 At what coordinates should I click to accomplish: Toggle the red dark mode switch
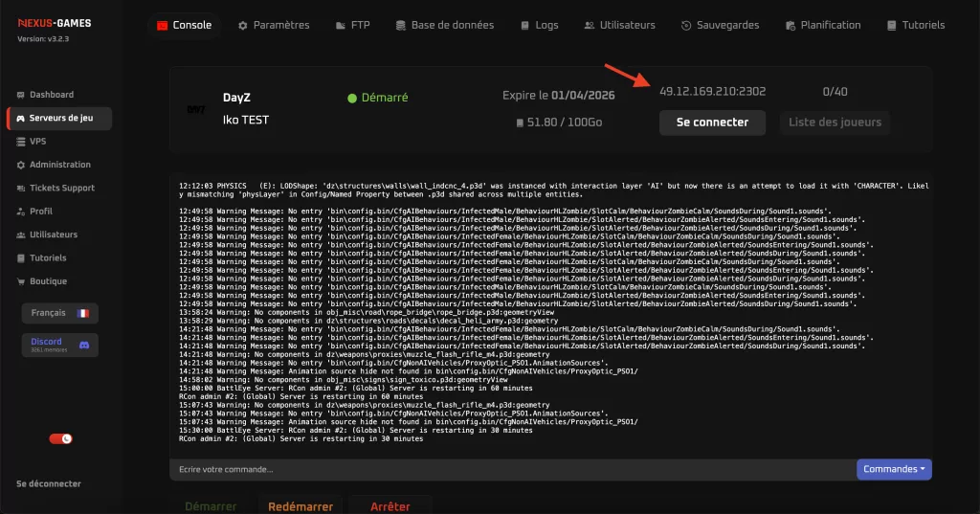(60, 439)
